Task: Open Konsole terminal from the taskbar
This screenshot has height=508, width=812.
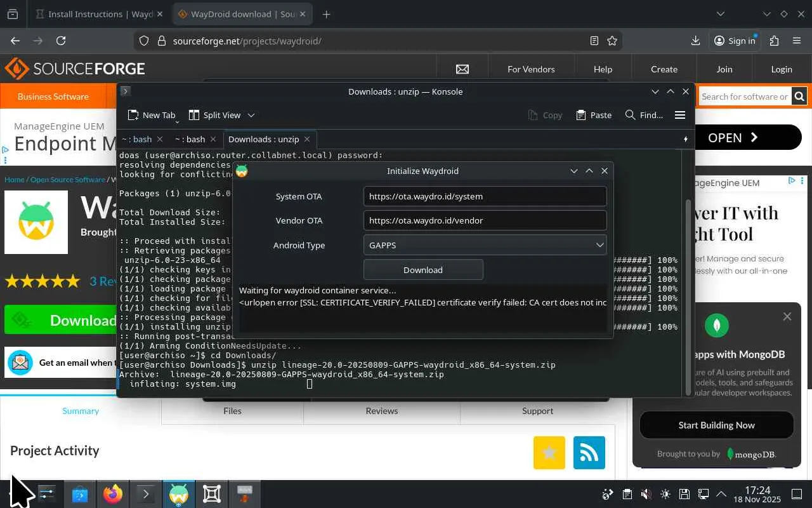Action: point(146,494)
